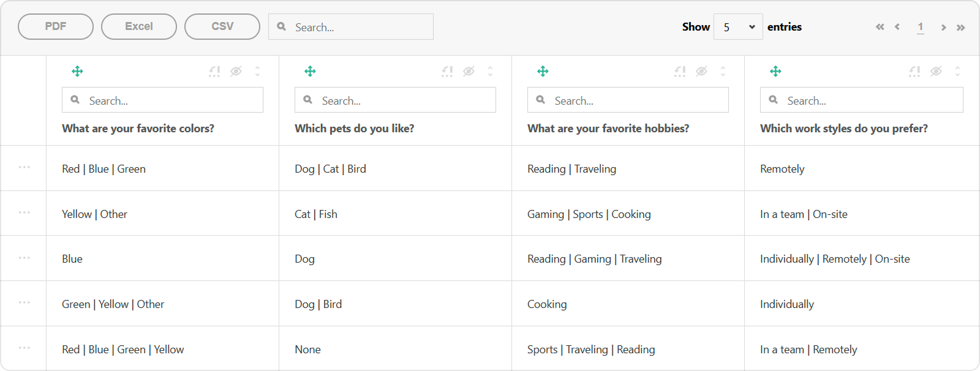Screen dimensions: 980x371
Task: Select page 1 in pagination
Action: click(x=920, y=27)
